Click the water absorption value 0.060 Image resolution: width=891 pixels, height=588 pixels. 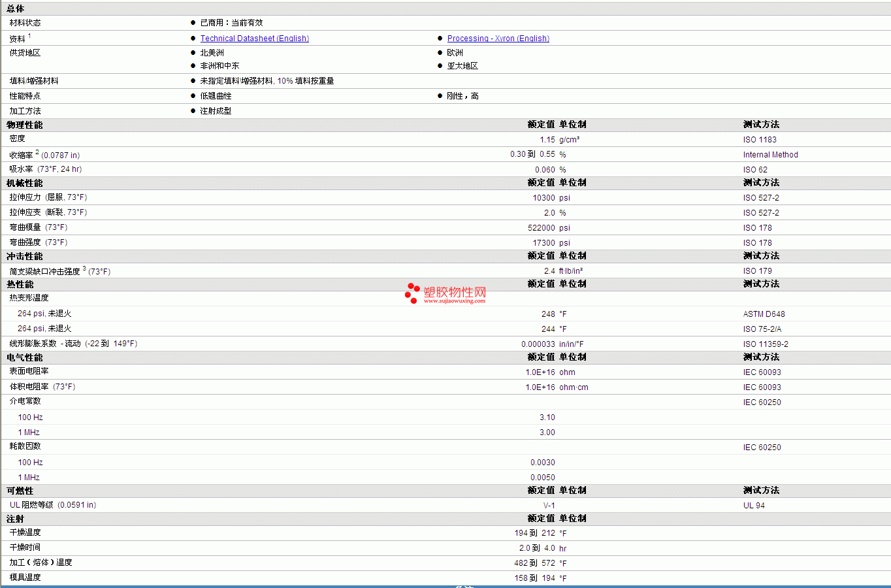pyautogui.click(x=545, y=170)
